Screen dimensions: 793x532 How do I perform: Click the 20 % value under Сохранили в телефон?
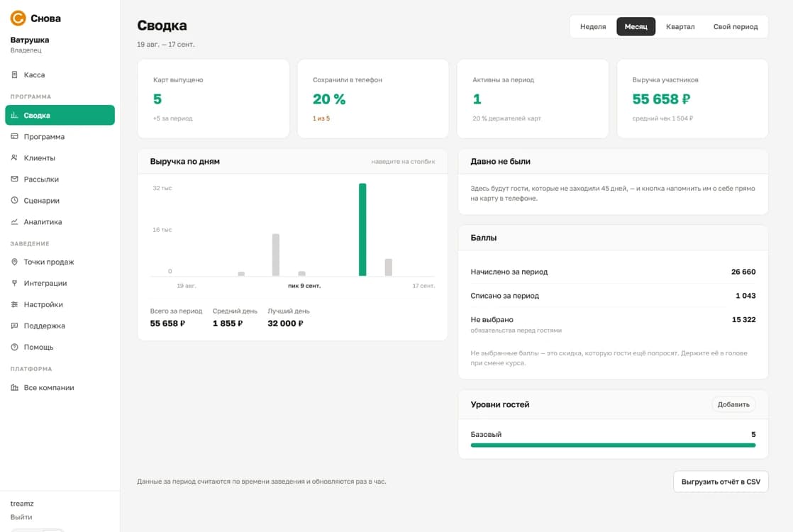pyautogui.click(x=329, y=99)
